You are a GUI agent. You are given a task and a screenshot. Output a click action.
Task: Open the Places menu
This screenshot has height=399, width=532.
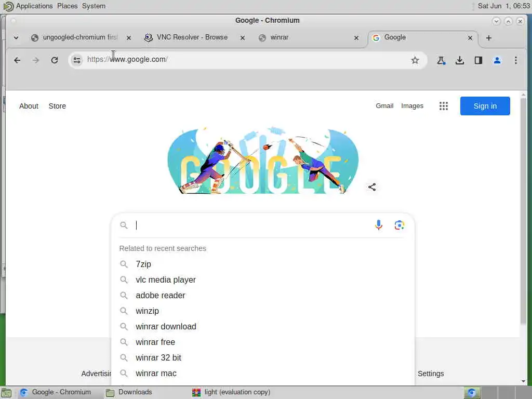pos(67,6)
